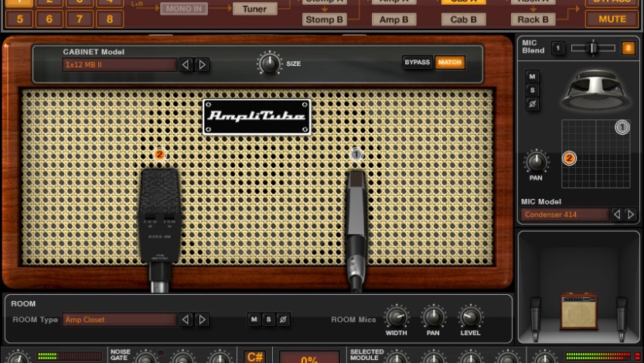Open the Tuner module

point(254,9)
